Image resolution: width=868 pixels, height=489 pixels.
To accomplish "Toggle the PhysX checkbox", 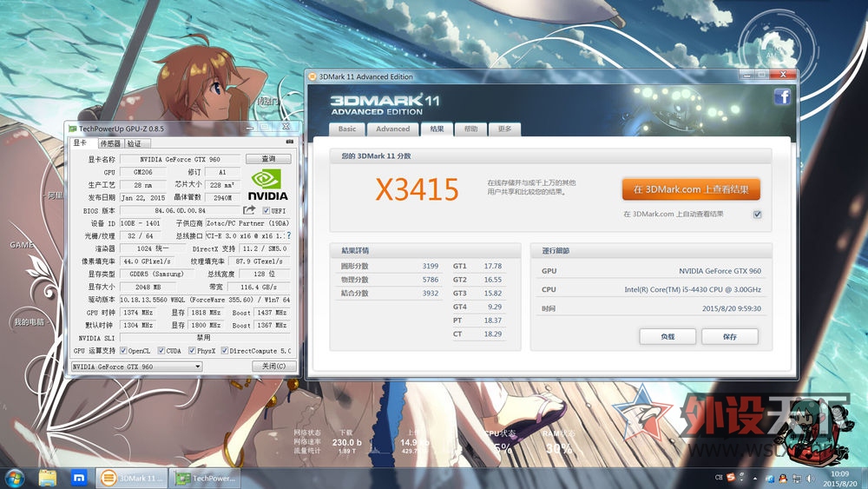I will 192,351.
